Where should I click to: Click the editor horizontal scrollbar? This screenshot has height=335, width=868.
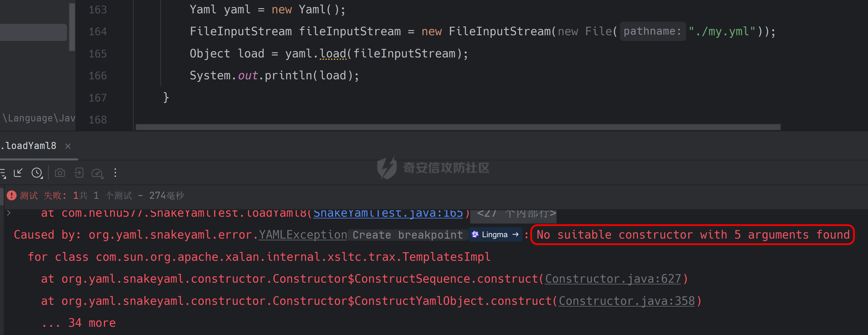(x=458, y=127)
